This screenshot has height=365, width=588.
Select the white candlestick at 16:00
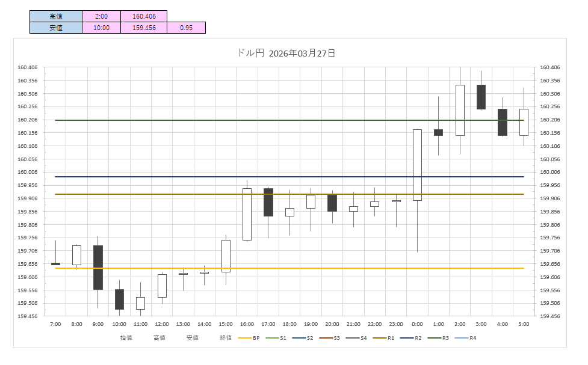coord(247,214)
